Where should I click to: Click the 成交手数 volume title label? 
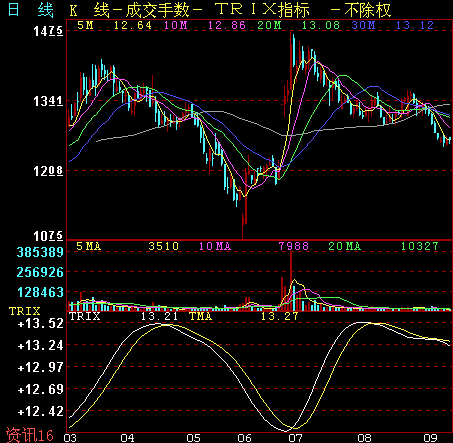click(x=157, y=10)
